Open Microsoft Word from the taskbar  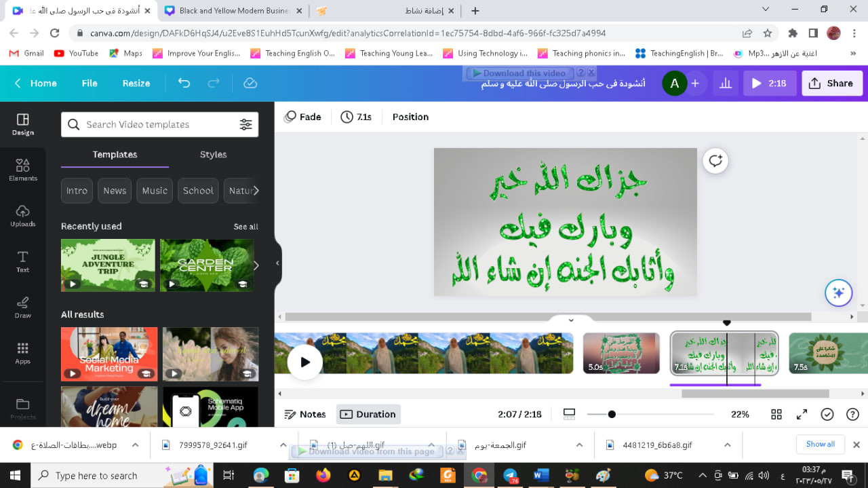[540, 475]
